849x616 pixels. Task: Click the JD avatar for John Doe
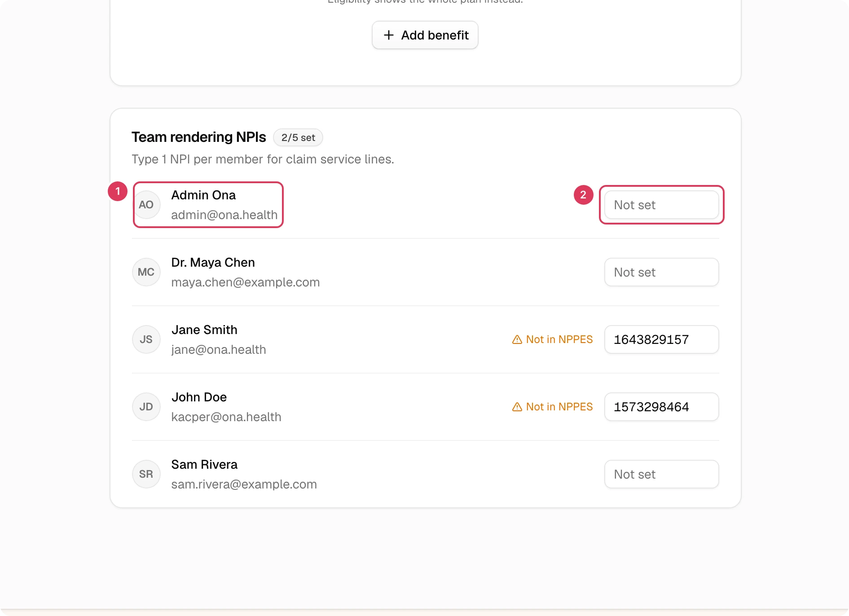tap(146, 407)
